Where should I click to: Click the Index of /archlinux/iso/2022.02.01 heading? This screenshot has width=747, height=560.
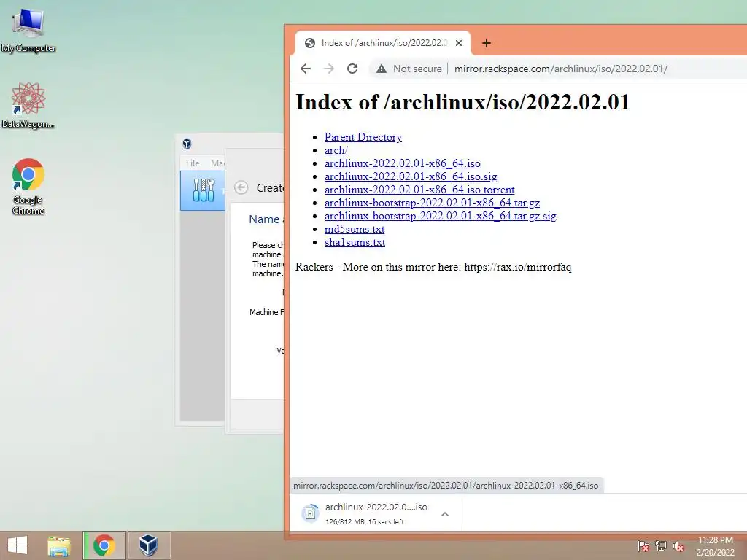coord(462,102)
